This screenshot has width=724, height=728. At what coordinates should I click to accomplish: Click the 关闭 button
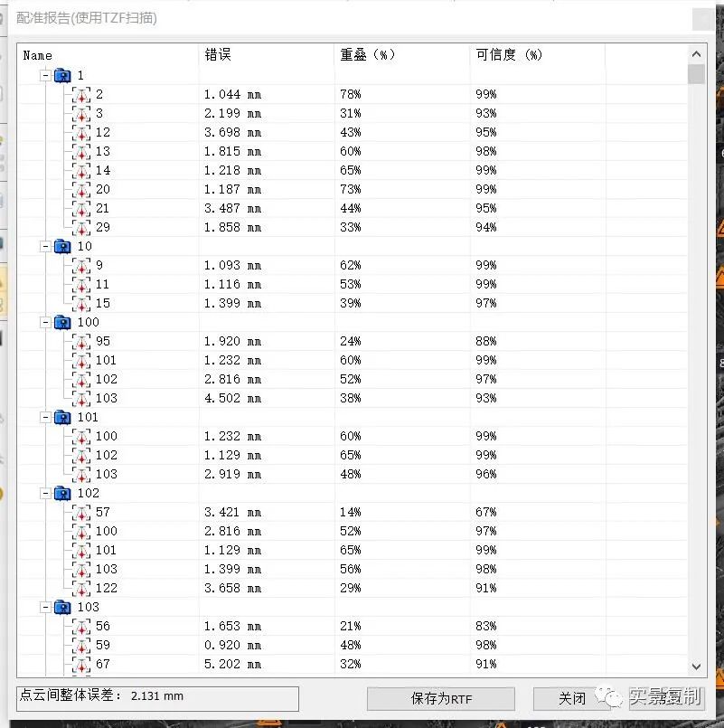pyautogui.click(x=572, y=698)
